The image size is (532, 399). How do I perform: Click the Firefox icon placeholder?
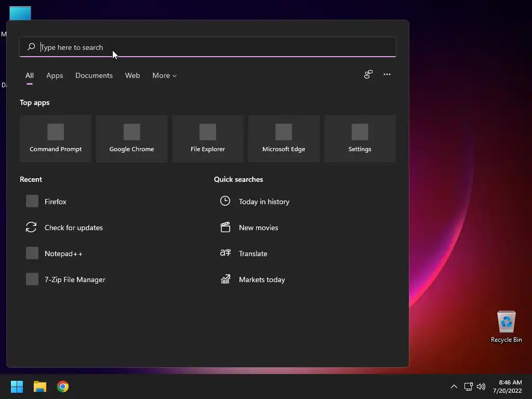[x=32, y=201]
